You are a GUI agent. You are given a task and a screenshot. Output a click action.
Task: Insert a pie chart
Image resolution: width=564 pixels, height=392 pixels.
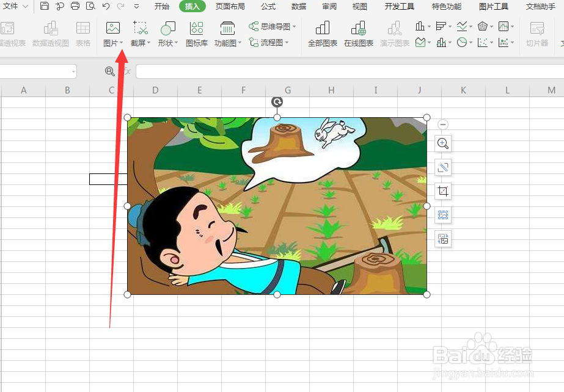(461, 42)
